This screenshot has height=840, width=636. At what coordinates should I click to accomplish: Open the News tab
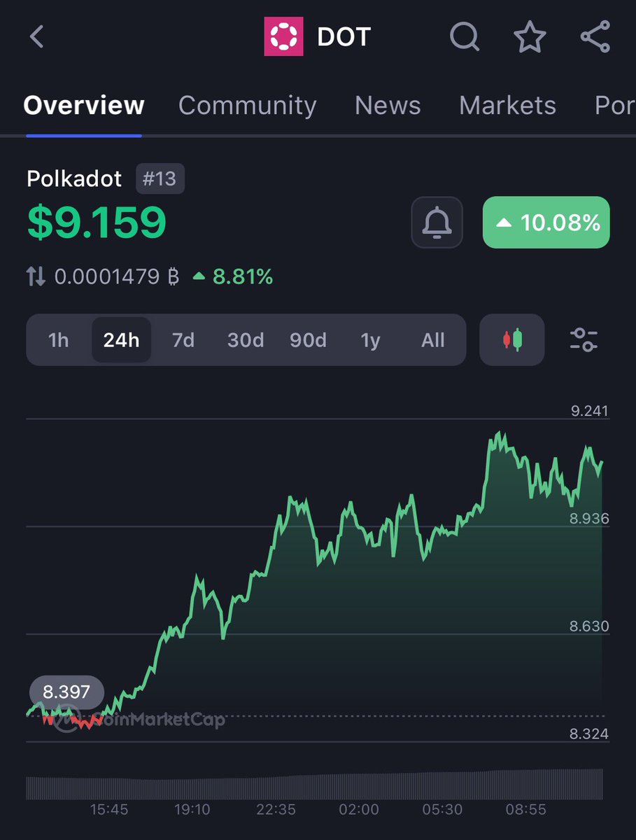388,106
